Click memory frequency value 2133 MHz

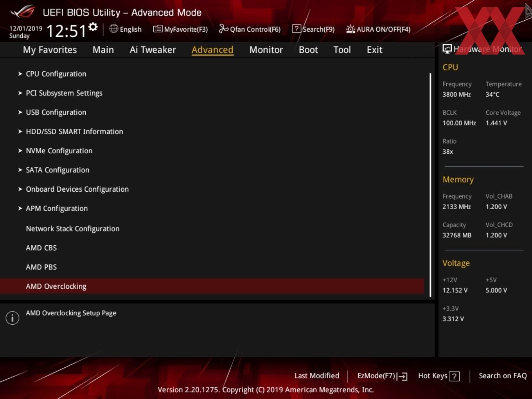click(x=457, y=207)
